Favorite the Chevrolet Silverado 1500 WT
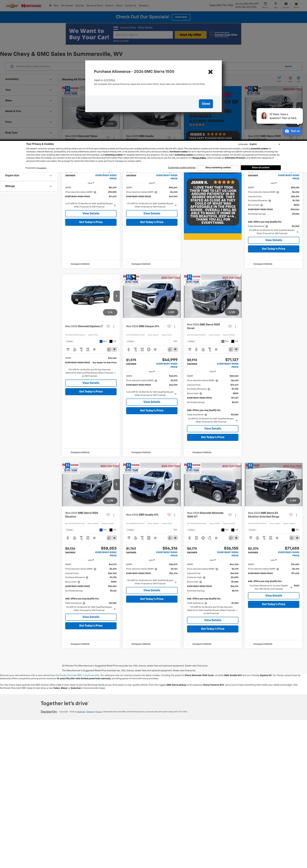The height and width of the screenshot is (868, 307). point(230,514)
